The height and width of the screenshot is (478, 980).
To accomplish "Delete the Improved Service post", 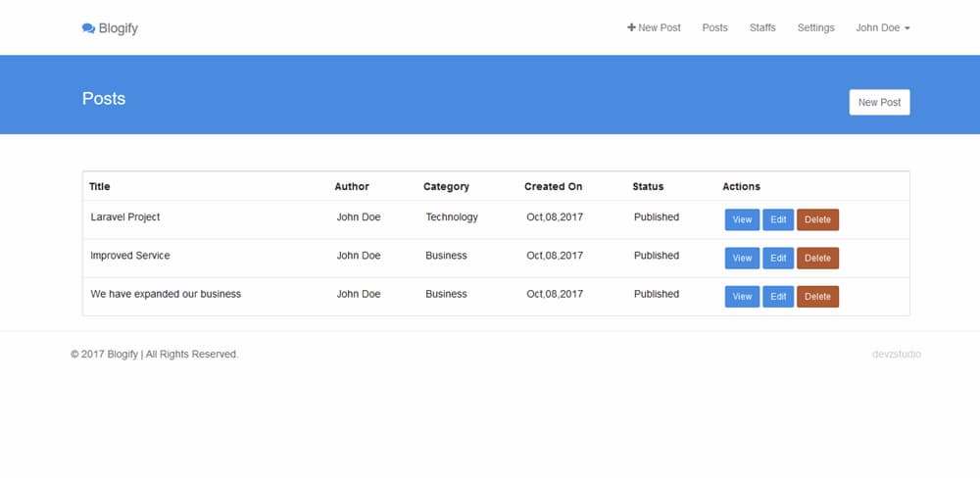I will click(x=817, y=258).
